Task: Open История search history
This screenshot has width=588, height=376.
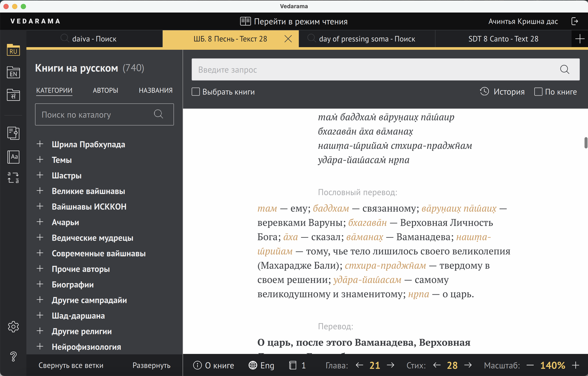Action: point(502,92)
